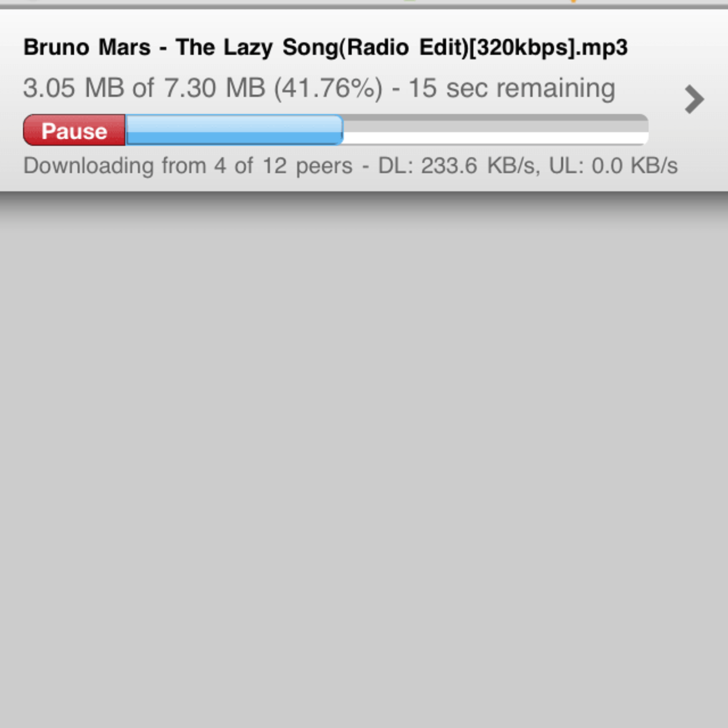Select the Bruno Mars Lazy Song file title
This screenshot has height=728, width=728.
coord(325,48)
